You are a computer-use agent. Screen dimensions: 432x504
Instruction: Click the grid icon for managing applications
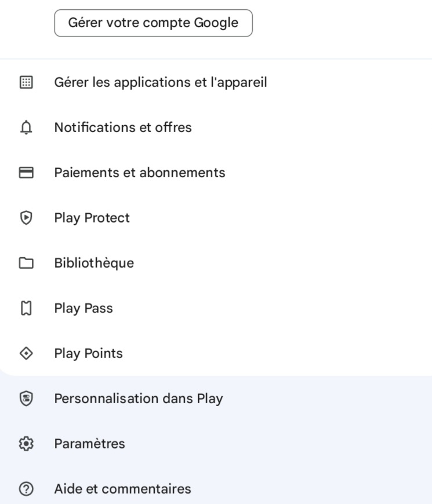[26, 82]
